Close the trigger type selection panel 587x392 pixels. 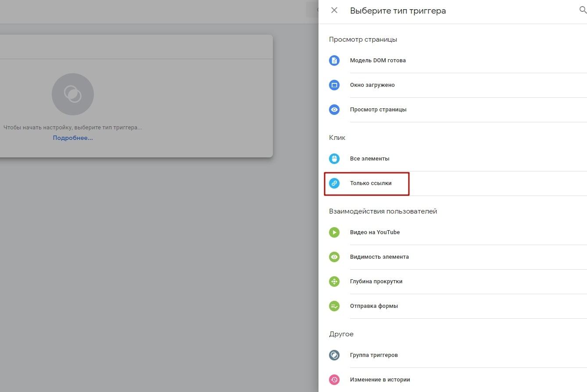[x=334, y=10]
